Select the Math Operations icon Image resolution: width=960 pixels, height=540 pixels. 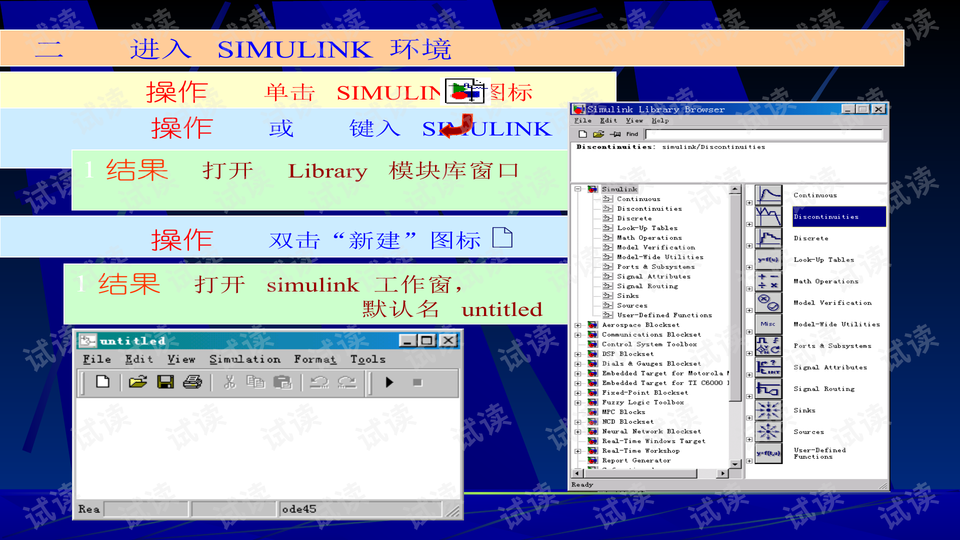pyautogui.click(x=768, y=281)
